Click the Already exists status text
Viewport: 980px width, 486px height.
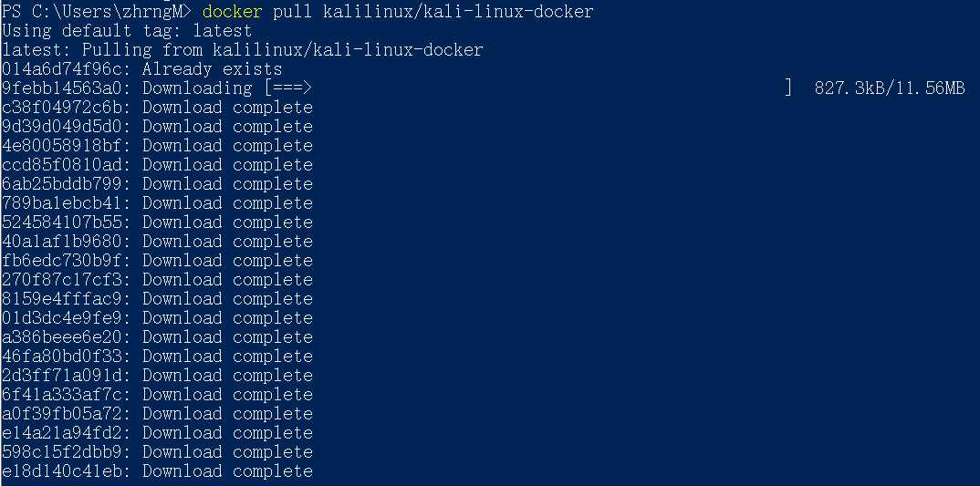(212, 68)
